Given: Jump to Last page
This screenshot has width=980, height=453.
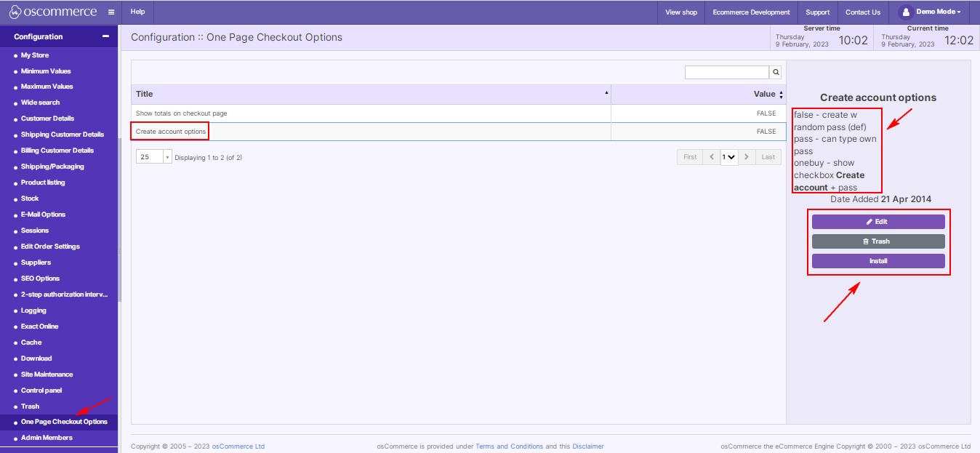Looking at the screenshot, I should 768,157.
